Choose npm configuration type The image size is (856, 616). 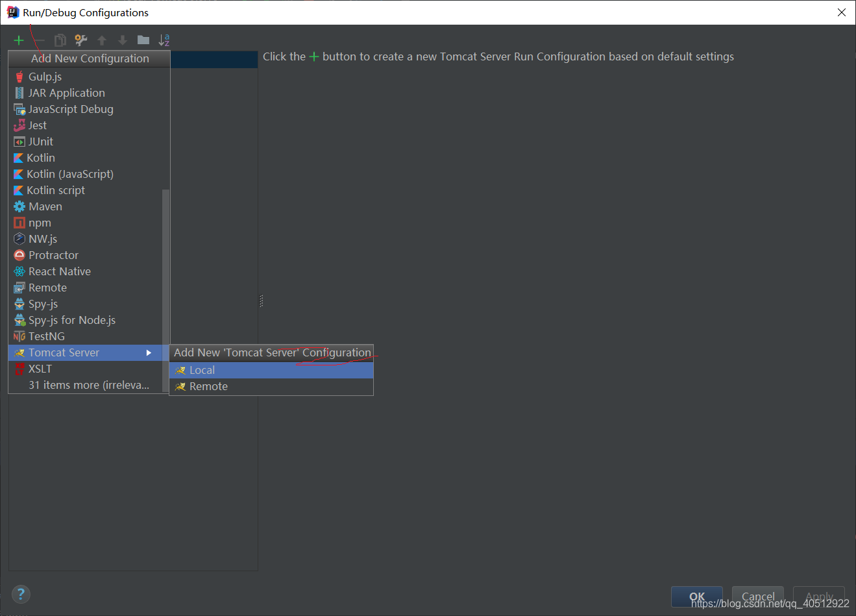pos(85,223)
